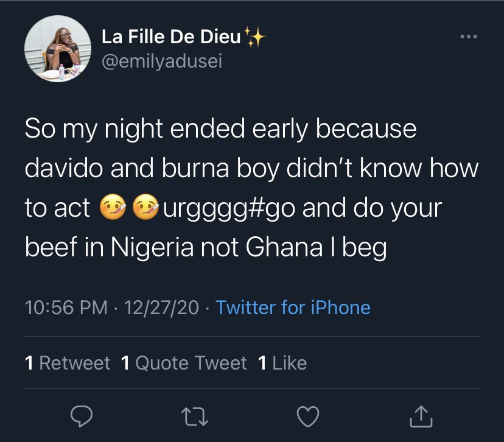The width and height of the screenshot is (504, 442).
Task: Like the tweet with the heart icon
Action: point(307,416)
